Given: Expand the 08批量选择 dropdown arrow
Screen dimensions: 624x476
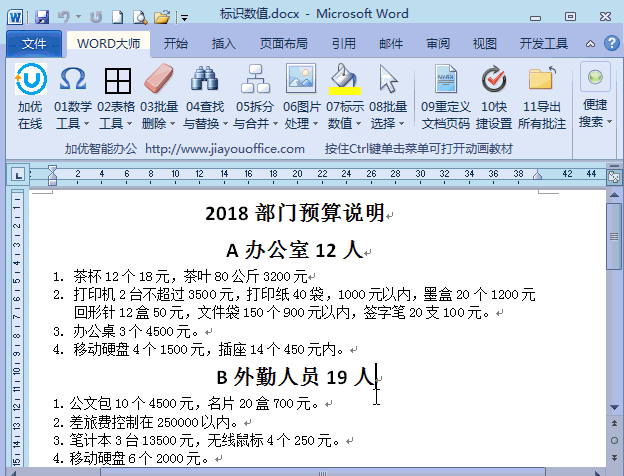Looking at the screenshot, I should coord(402,124).
